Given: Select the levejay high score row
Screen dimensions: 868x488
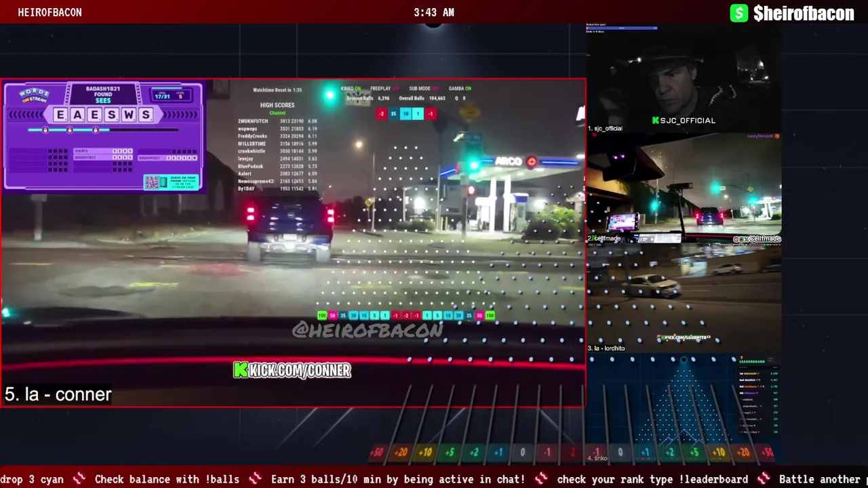Looking at the screenshot, I should [x=277, y=159].
